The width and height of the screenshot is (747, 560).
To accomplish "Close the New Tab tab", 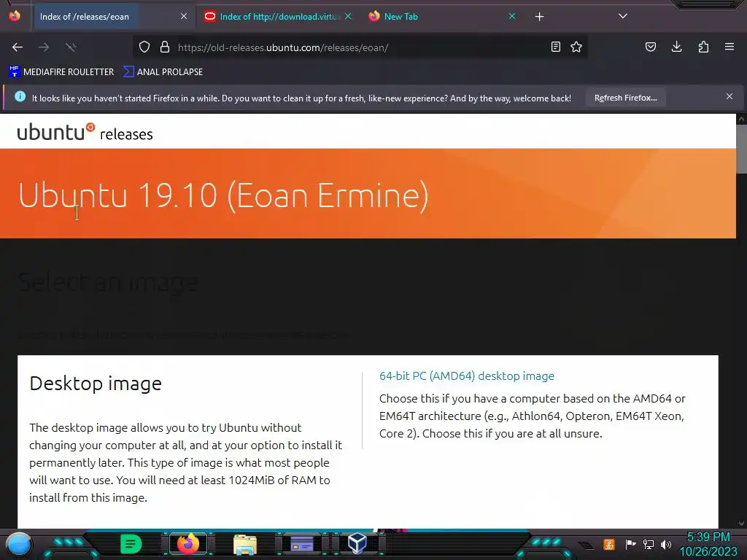I will (512, 17).
